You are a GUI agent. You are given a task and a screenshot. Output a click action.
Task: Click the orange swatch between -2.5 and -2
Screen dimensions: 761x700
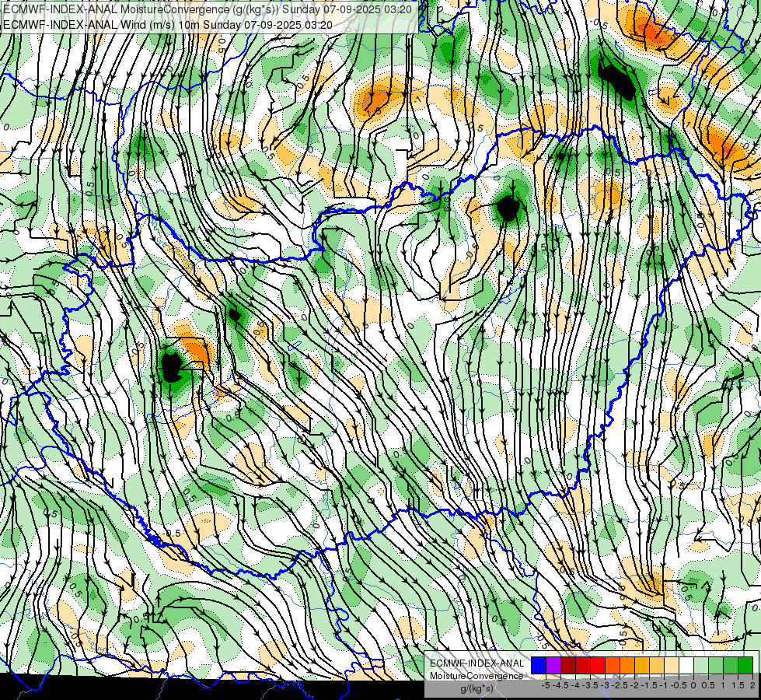coord(627,666)
